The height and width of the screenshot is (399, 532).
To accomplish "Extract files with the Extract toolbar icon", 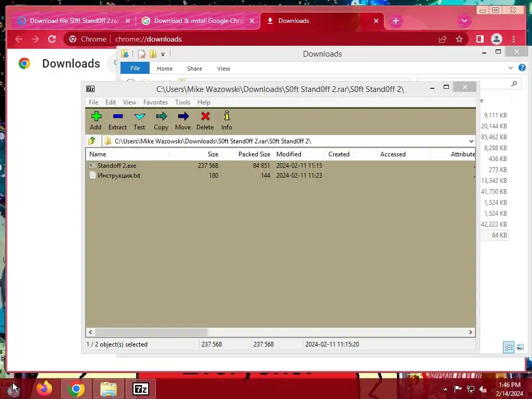I will pyautogui.click(x=117, y=121).
